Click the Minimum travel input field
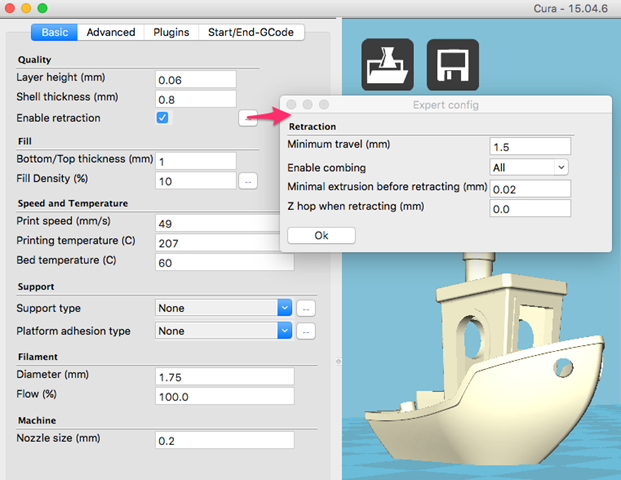This screenshot has width=621, height=480. tap(530, 147)
